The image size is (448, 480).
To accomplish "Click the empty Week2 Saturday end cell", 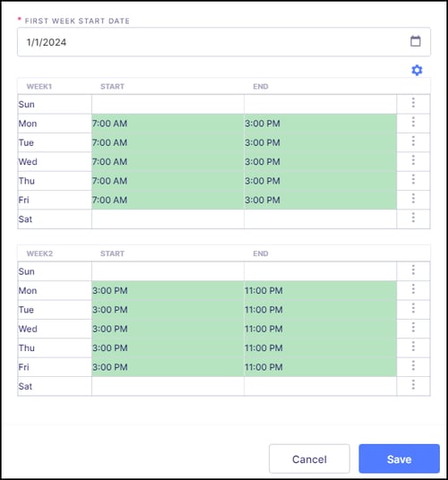I will click(320, 386).
